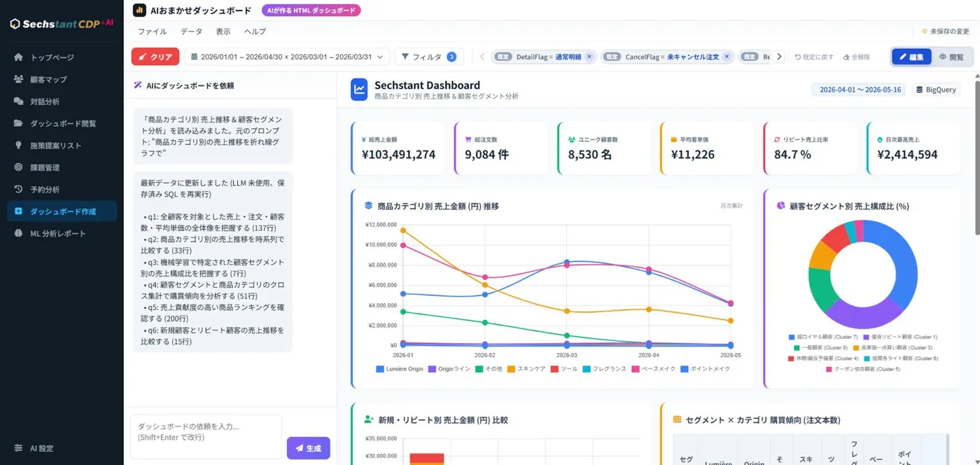This screenshot has width=980, height=465.
Task: Click the 月次集計 label on chart
Action: point(731,206)
